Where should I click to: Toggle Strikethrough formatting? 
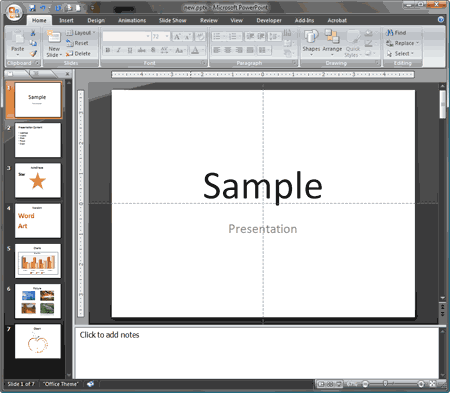142,50
